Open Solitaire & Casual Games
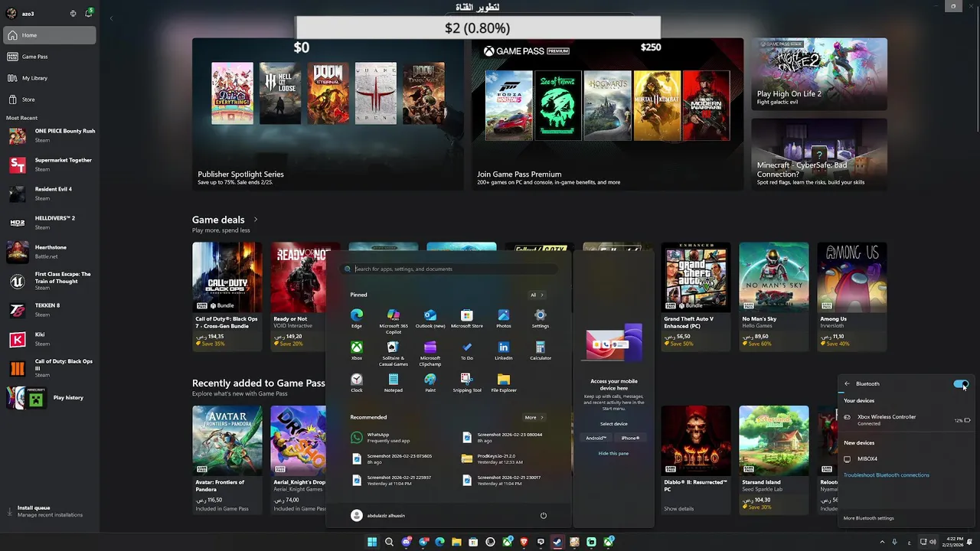 point(394,354)
